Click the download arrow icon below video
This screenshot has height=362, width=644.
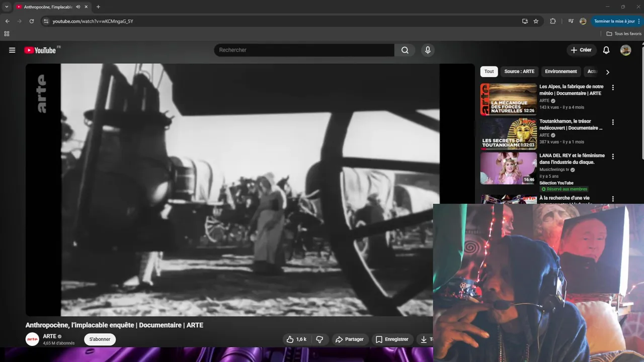pos(425,339)
